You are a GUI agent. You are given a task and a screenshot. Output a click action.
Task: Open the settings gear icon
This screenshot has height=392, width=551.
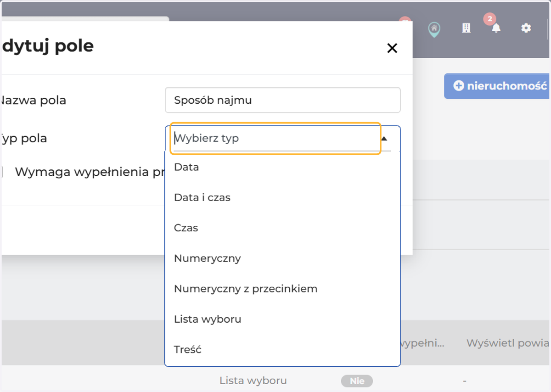526,28
